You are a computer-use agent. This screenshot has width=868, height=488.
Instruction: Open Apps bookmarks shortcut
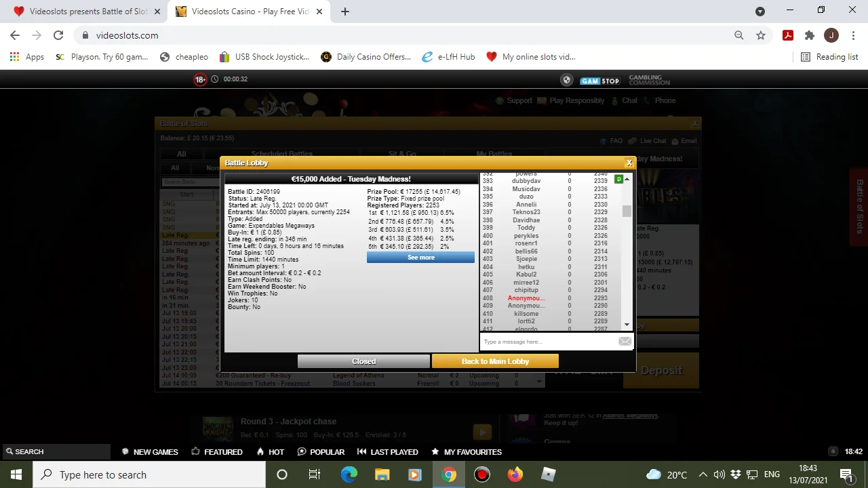pyautogui.click(x=27, y=57)
